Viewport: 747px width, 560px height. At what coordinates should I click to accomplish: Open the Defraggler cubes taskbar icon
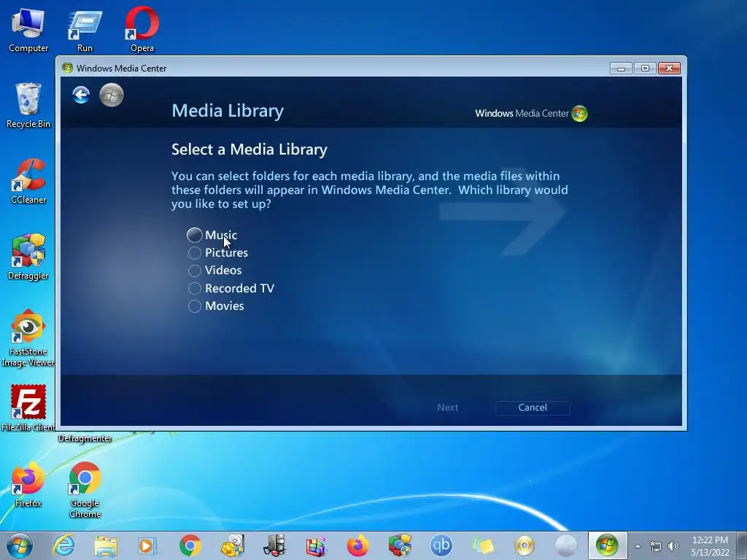(x=400, y=545)
